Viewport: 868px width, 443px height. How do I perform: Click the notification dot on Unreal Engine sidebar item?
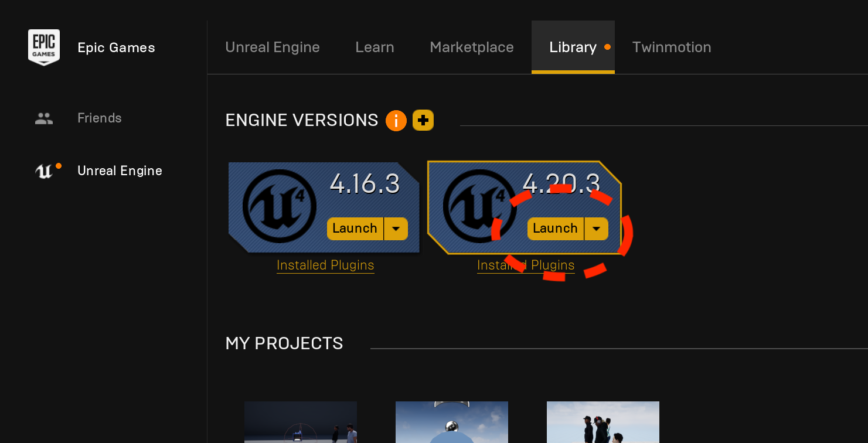click(x=59, y=165)
